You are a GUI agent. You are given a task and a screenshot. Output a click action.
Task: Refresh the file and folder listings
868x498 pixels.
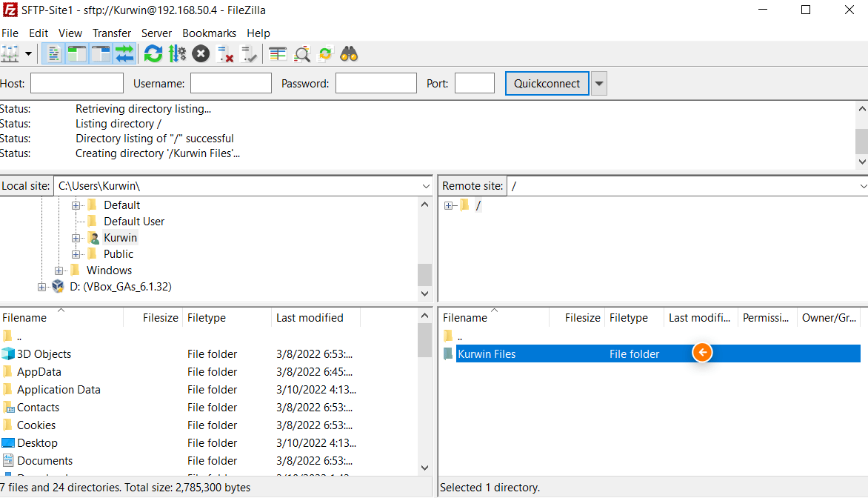(x=153, y=53)
